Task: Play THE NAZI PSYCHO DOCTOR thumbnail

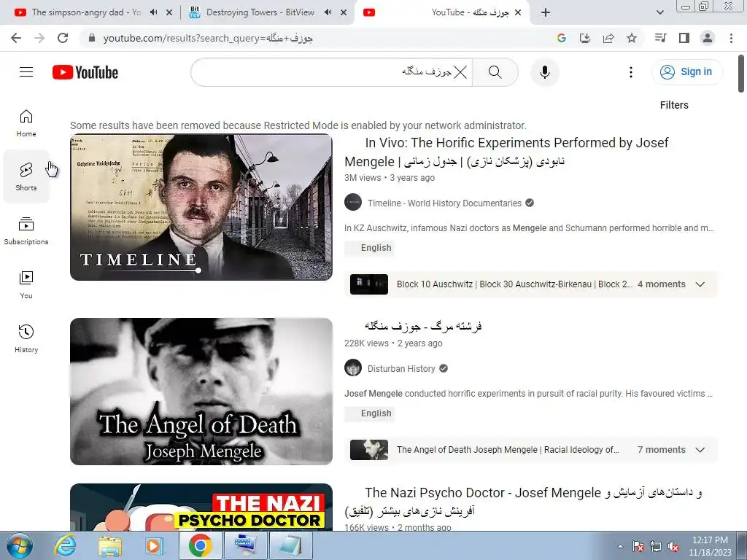Action: 201,507
